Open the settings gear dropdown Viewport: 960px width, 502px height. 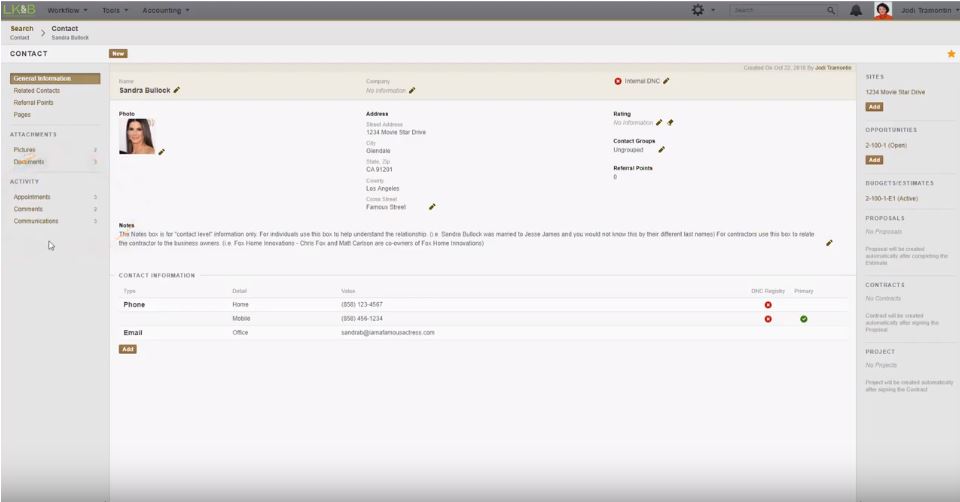[701, 10]
